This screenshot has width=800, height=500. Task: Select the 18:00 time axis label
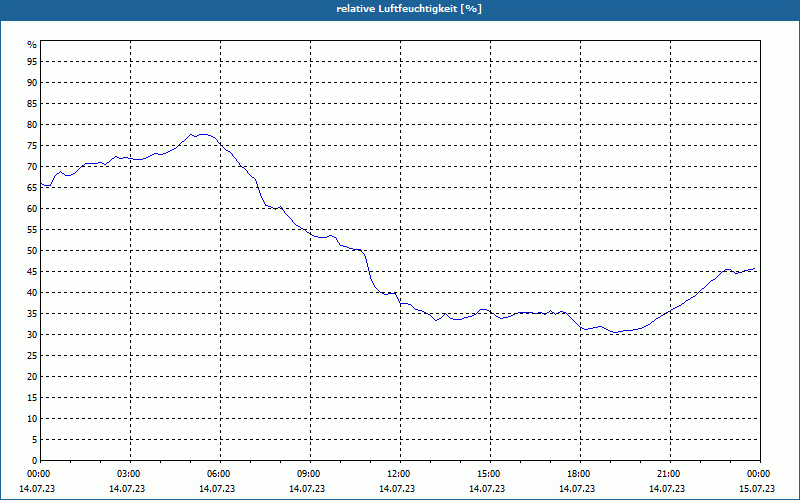coord(581,474)
